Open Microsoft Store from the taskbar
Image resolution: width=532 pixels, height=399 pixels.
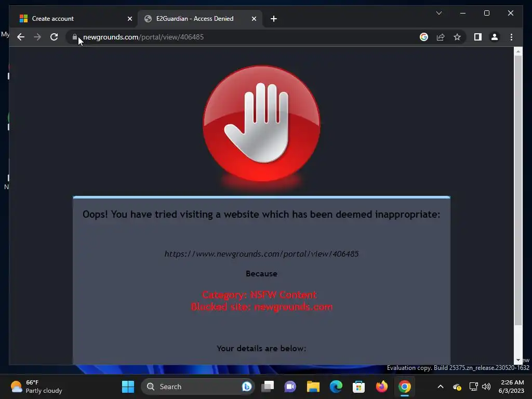click(x=358, y=387)
